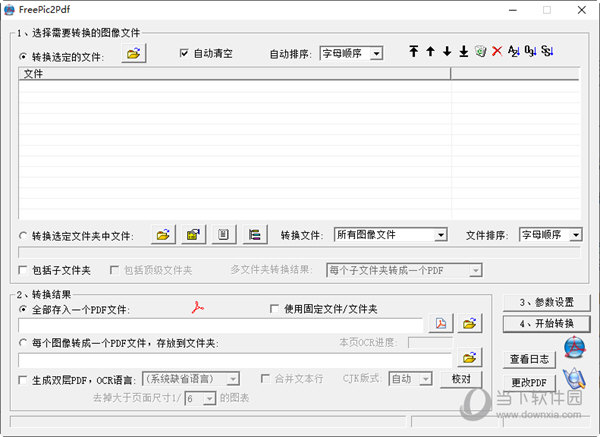Select 全部存入一个PDF文件 radio option
600x437 pixels.
pyautogui.click(x=74, y=310)
